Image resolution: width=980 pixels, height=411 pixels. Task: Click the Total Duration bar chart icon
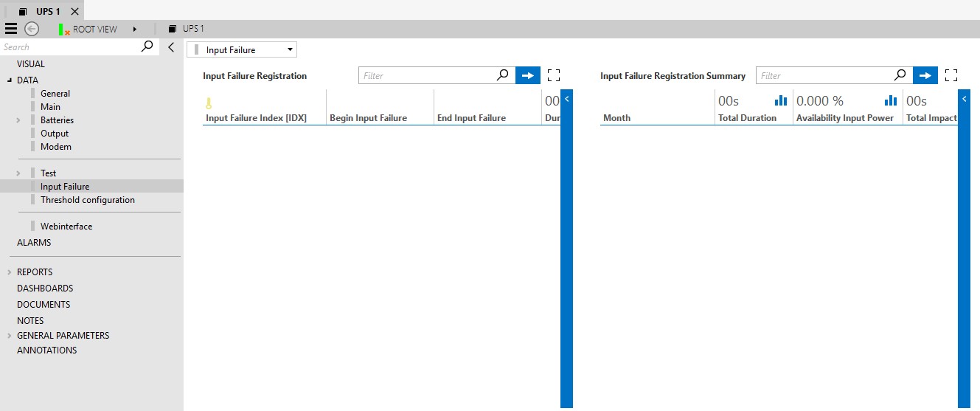pos(781,100)
